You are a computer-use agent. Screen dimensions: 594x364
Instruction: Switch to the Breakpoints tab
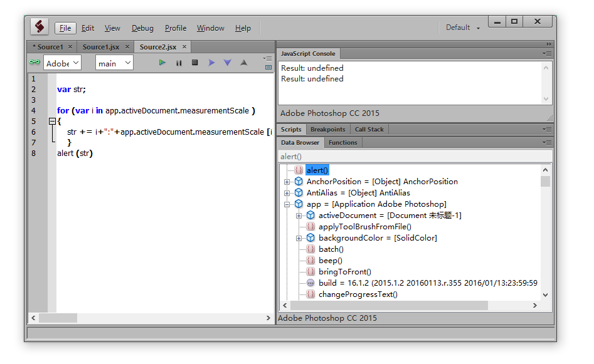coord(327,130)
